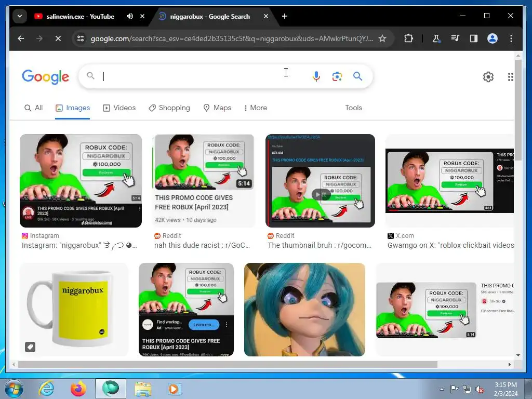Open the muted volume tray icon
The width and height of the screenshot is (532, 399).
[480, 389]
